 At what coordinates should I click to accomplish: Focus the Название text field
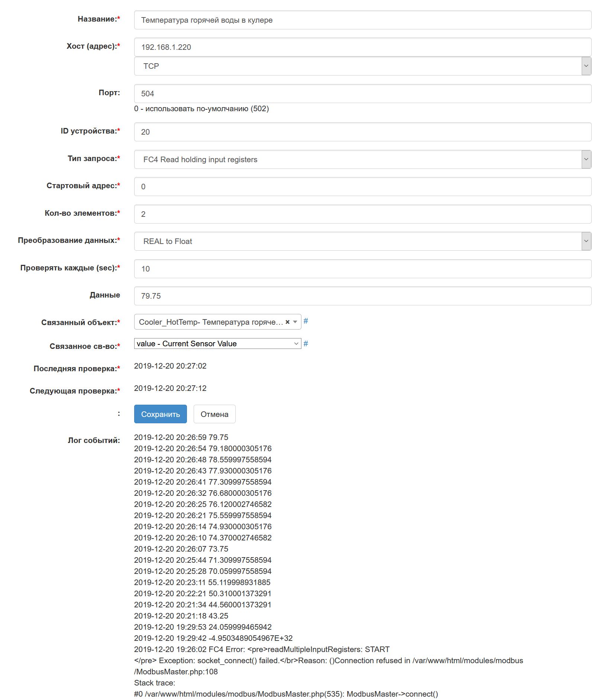pyautogui.click(x=362, y=20)
